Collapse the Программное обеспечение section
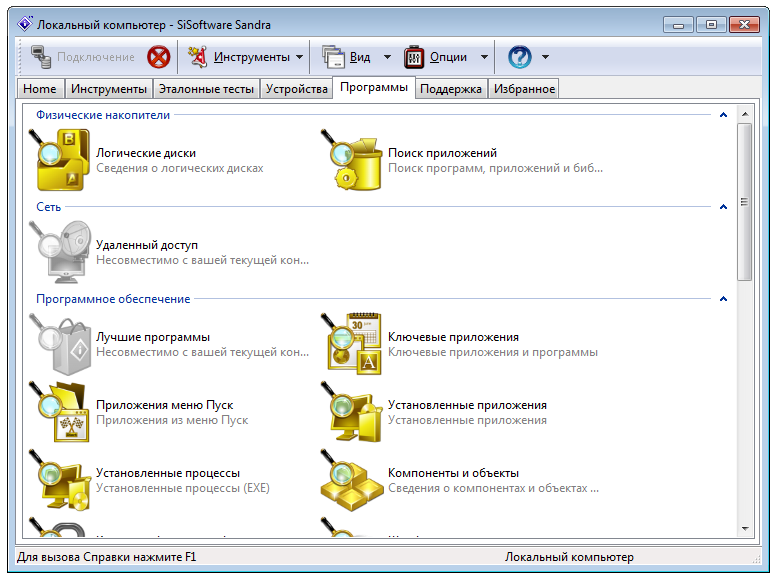 click(x=723, y=299)
